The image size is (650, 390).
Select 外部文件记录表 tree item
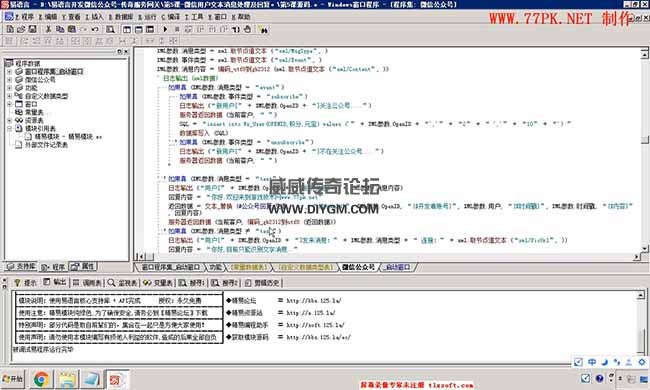tap(46, 145)
